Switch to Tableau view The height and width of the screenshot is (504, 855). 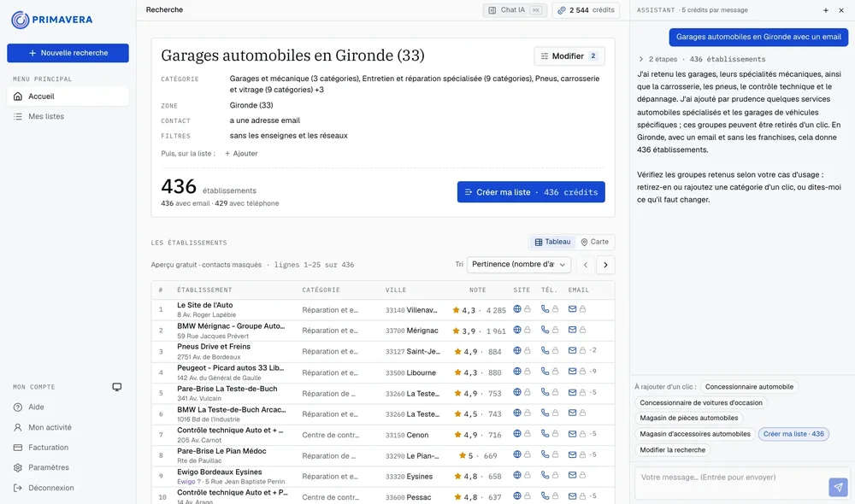coord(552,242)
